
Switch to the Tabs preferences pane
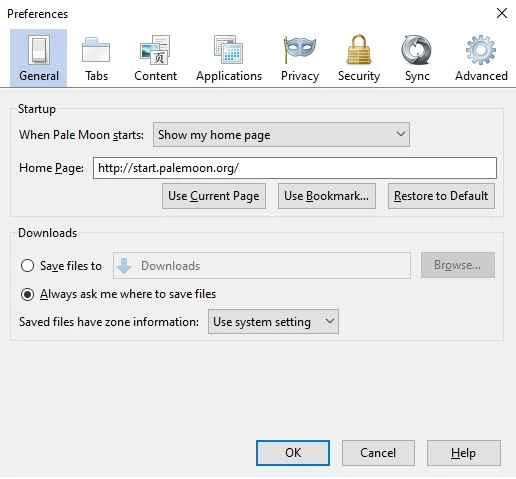(96, 58)
